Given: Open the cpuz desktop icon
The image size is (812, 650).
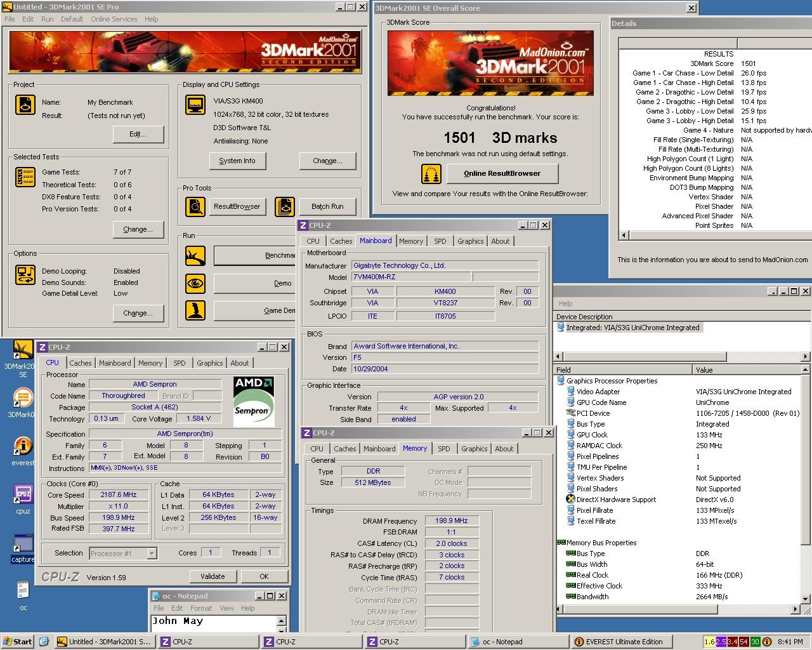Looking at the screenshot, I should [x=23, y=499].
